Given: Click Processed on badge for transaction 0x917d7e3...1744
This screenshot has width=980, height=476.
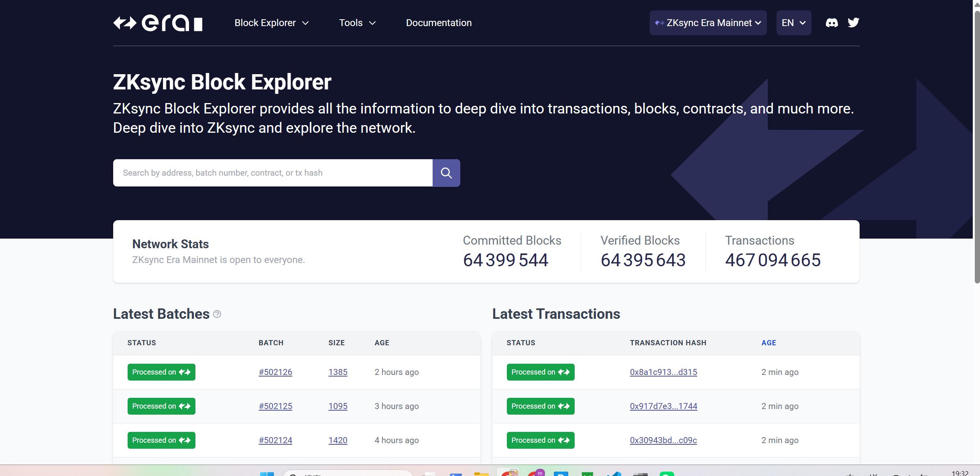Looking at the screenshot, I should tap(541, 406).
